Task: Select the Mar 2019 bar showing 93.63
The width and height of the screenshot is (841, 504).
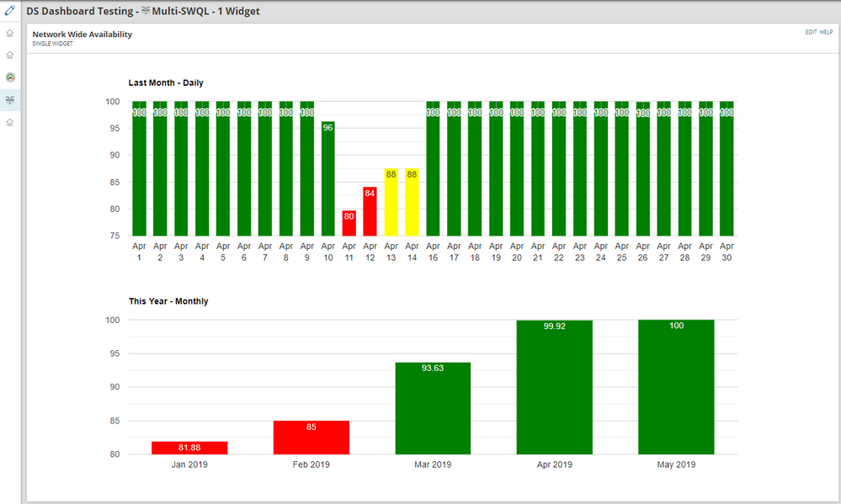Action: click(433, 408)
